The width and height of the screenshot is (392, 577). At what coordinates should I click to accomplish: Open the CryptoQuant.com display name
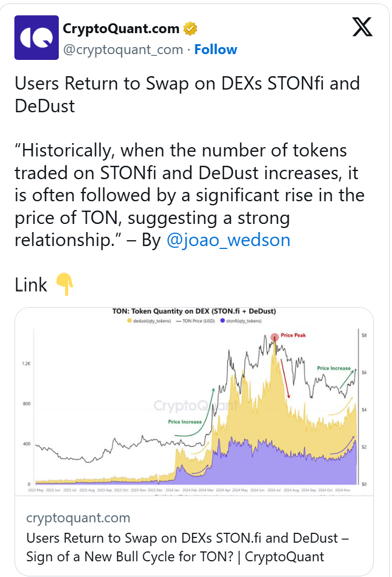[121, 28]
